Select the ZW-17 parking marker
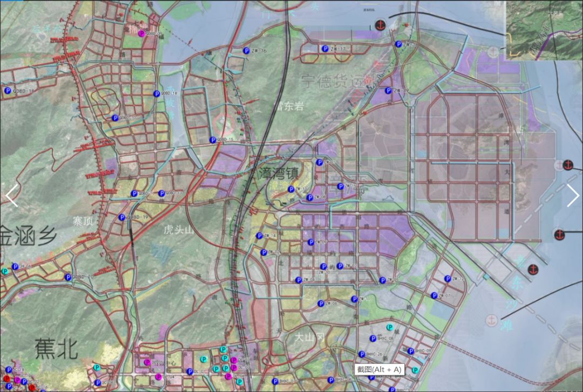Image resolution: width=583 pixels, height=392 pixels. [325, 49]
